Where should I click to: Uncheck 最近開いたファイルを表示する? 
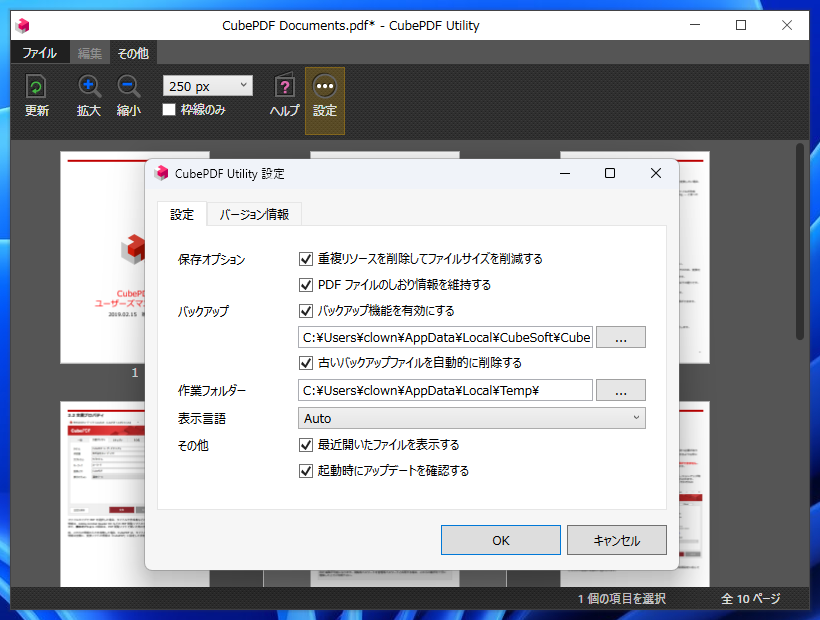point(306,445)
